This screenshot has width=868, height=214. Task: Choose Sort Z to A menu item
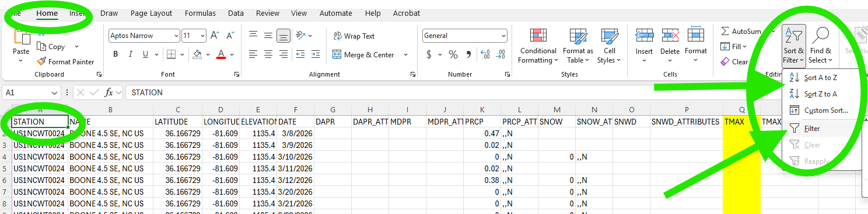pos(821,94)
